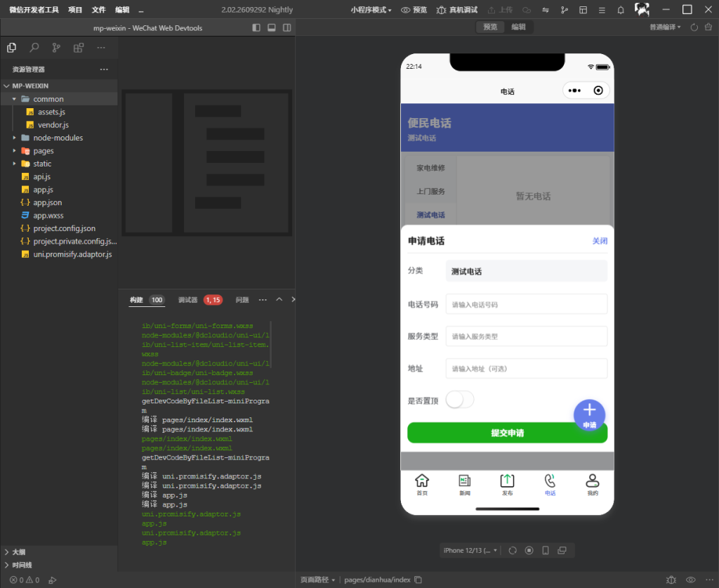Open the iPhone 12/13 device dropdown
The image size is (719, 588).
pyautogui.click(x=470, y=550)
